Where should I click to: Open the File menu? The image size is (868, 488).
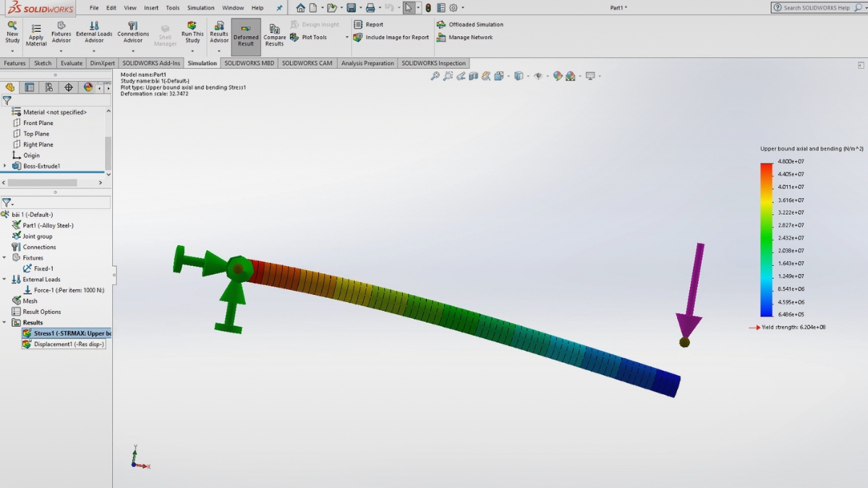click(94, 8)
